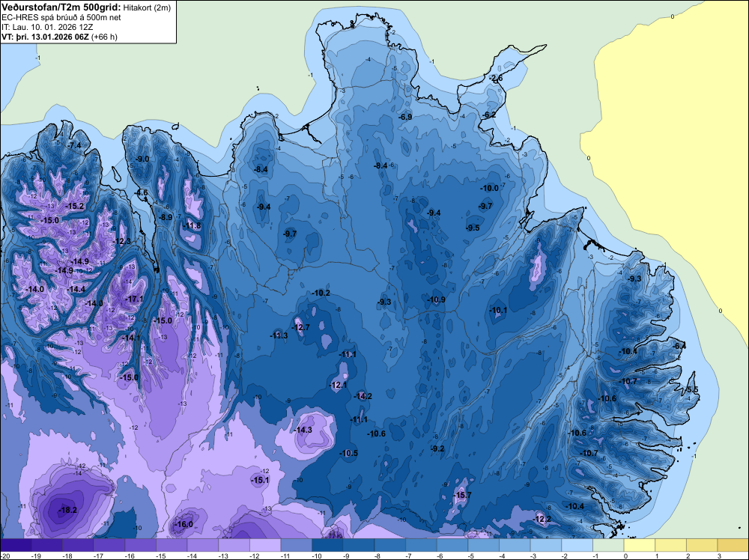Click the -10.1 temperature value
749x560 pixels.
point(498,310)
